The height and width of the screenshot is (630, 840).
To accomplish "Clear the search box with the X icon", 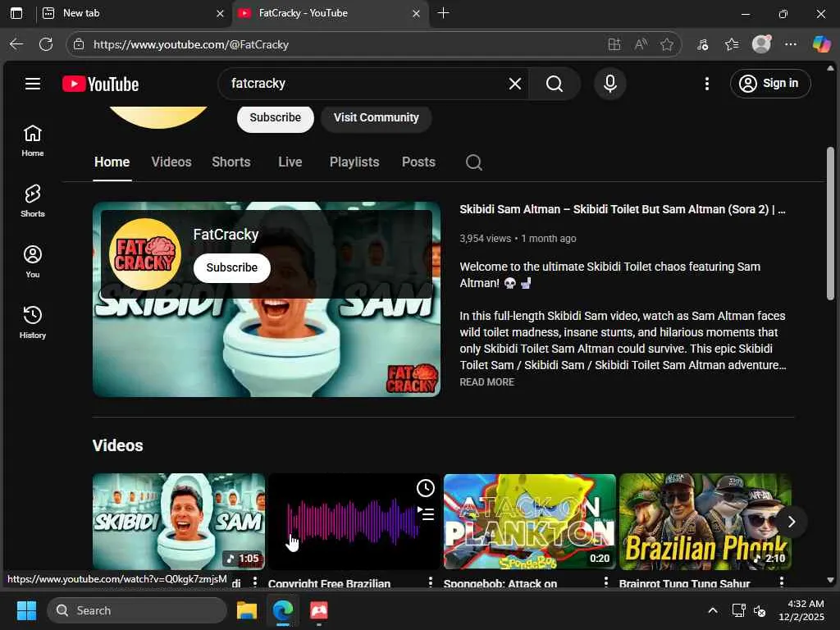I will pyautogui.click(x=515, y=84).
